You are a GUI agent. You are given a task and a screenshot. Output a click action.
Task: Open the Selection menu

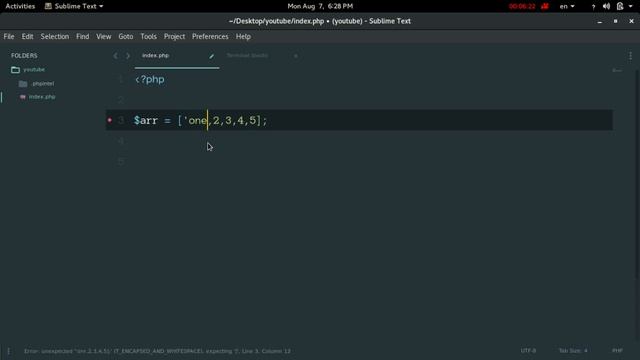pos(55,36)
